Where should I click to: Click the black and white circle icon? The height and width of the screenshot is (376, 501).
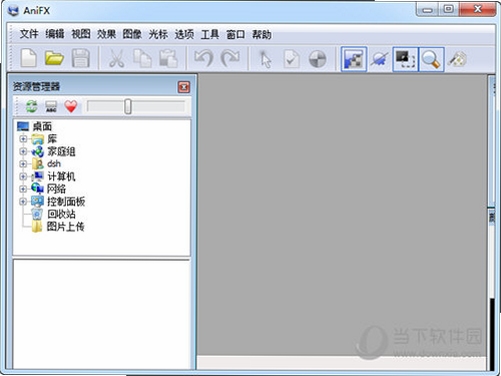(x=317, y=59)
